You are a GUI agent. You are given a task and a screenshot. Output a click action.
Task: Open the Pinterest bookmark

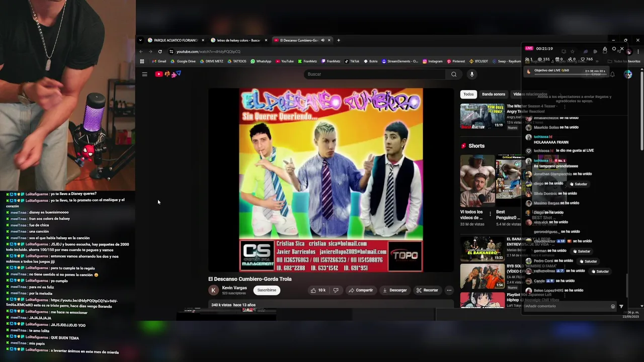coord(456,61)
